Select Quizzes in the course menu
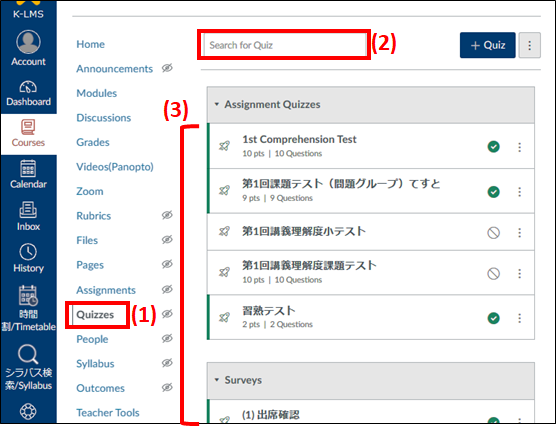 click(95, 315)
